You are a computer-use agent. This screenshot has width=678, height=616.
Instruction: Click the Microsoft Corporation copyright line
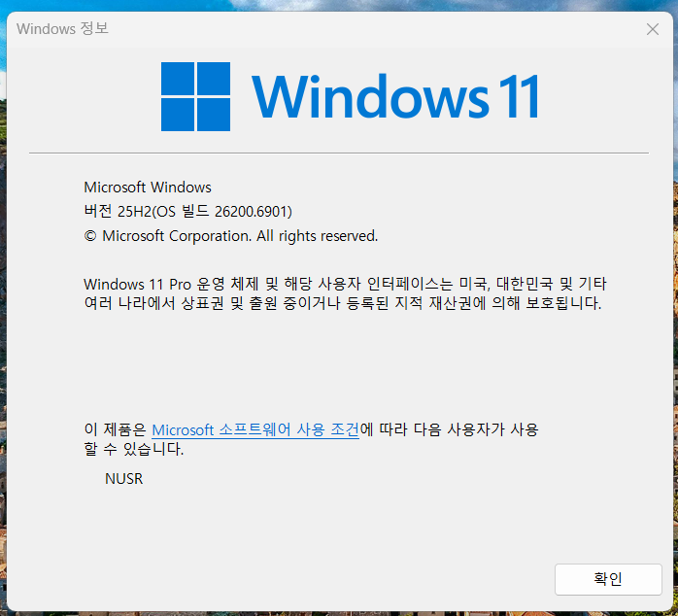click(231, 236)
